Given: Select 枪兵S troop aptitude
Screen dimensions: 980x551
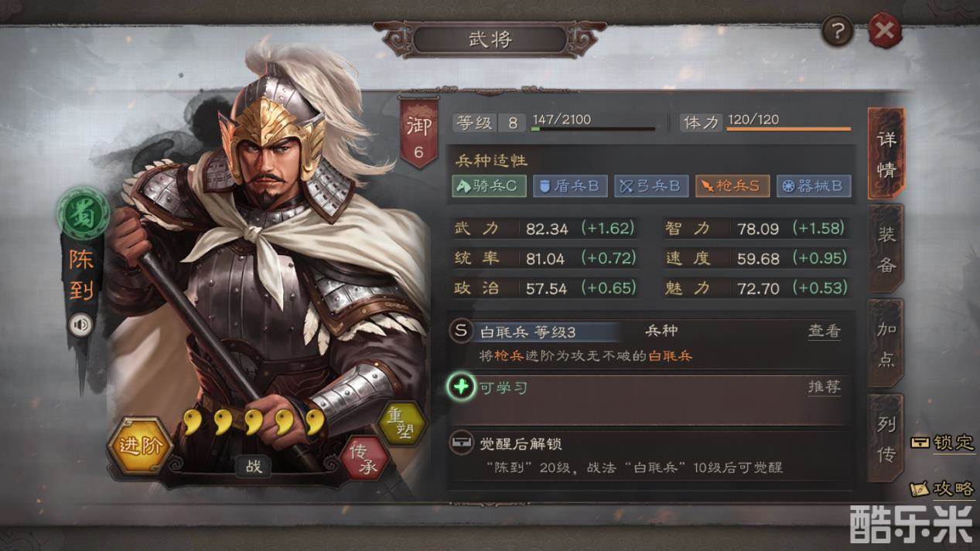Looking at the screenshot, I should click(x=732, y=186).
